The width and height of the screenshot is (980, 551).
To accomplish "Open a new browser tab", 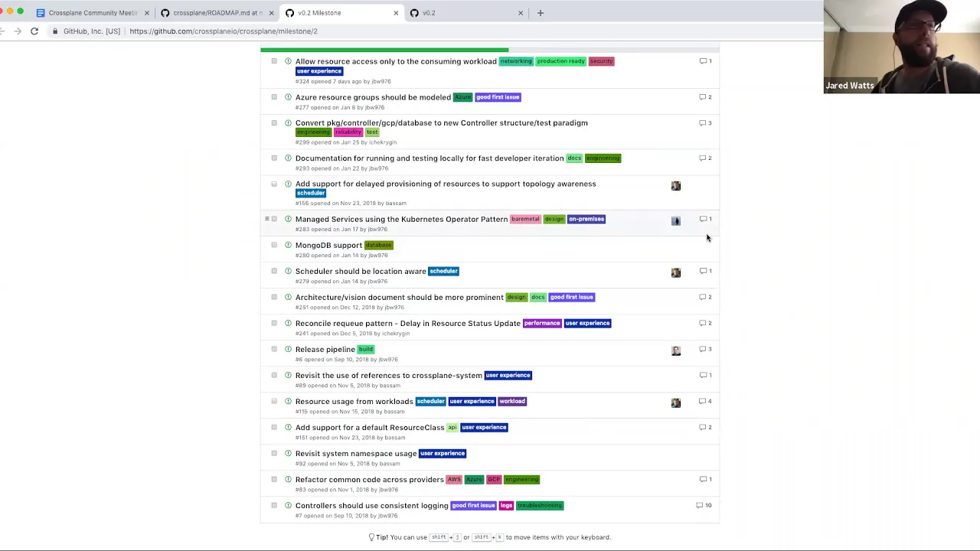I will (541, 13).
